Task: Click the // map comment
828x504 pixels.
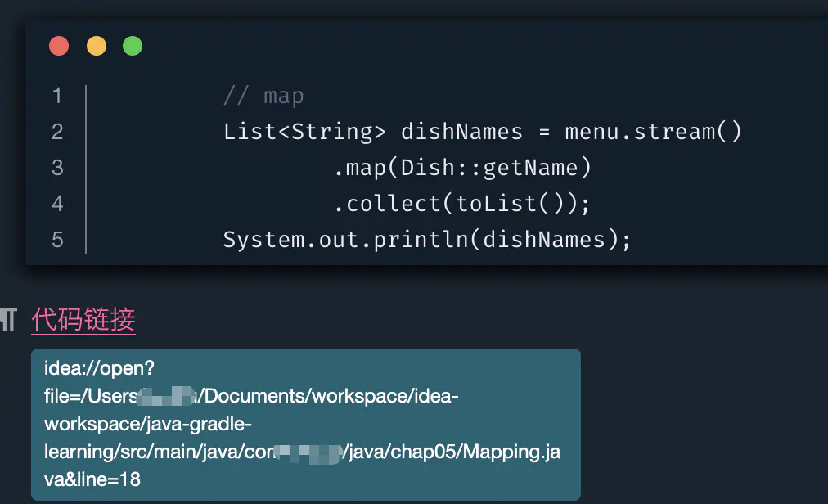Action: pyautogui.click(x=263, y=96)
